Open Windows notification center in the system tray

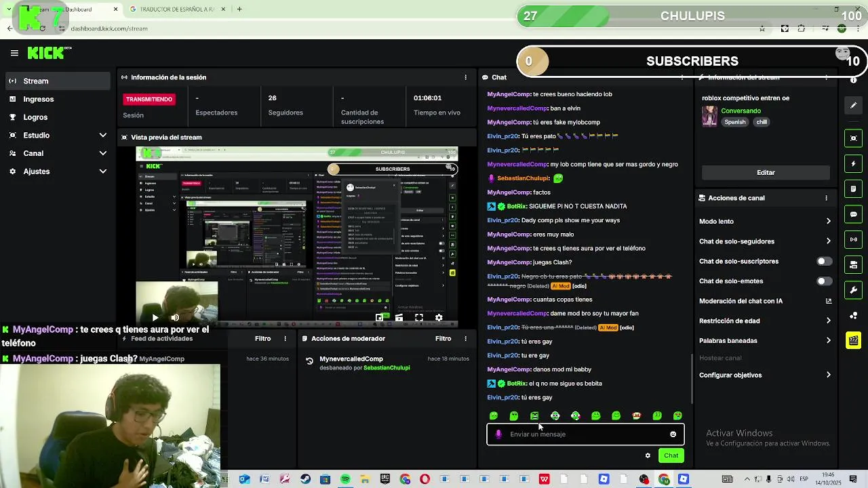click(x=852, y=479)
